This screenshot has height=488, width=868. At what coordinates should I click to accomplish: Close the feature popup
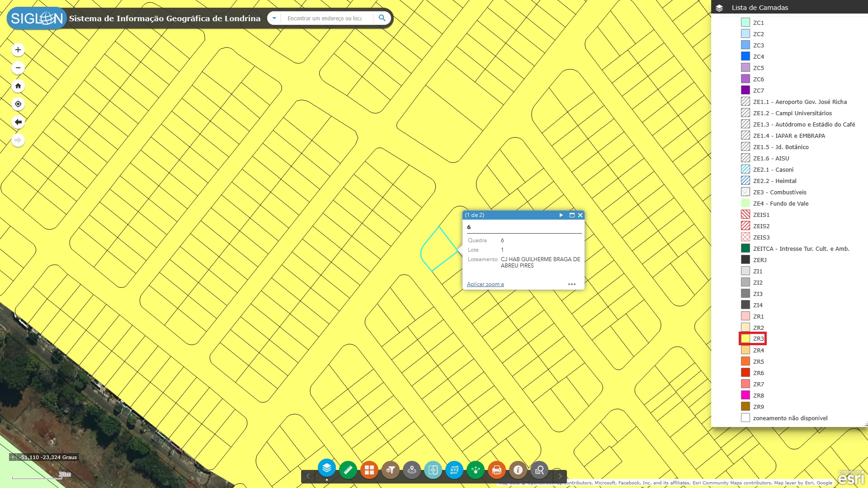580,215
